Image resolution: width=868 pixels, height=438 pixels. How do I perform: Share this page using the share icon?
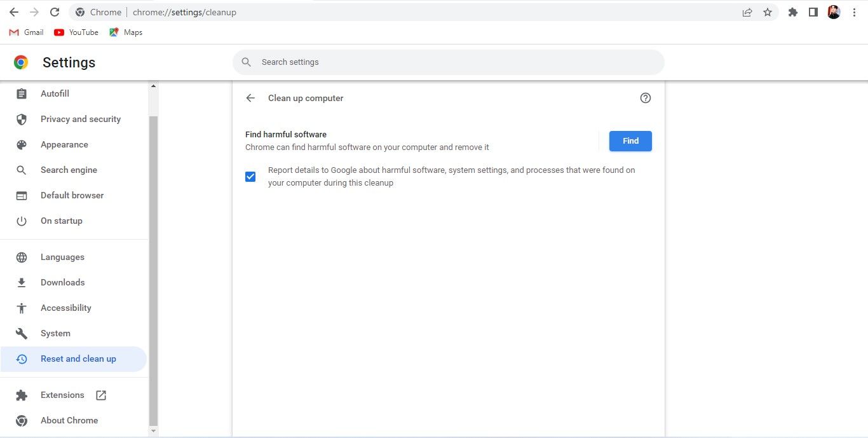[747, 12]
